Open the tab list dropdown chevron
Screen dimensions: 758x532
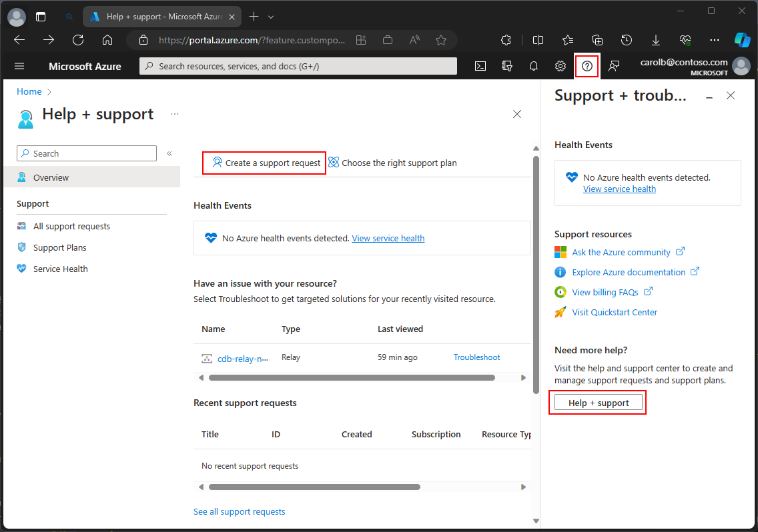(271, 17)
